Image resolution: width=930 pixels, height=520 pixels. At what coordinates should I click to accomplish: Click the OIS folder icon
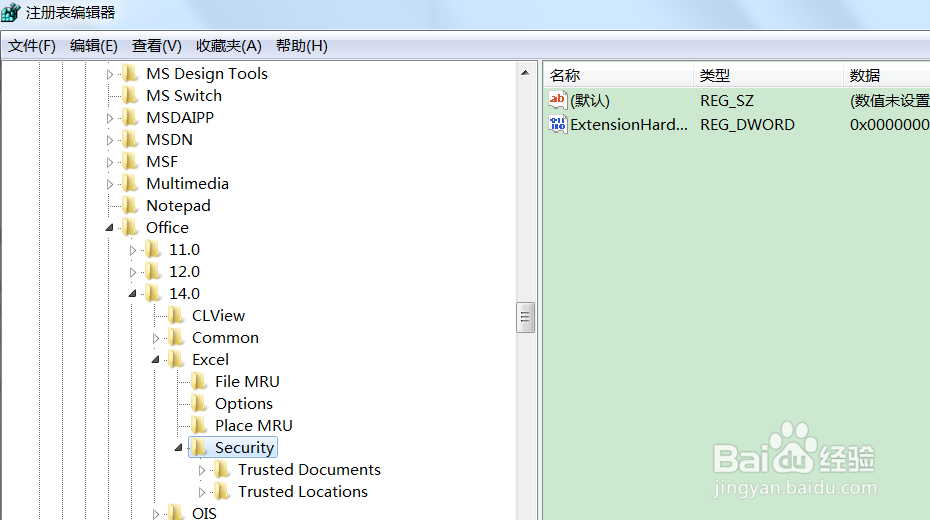click(176, 513)
